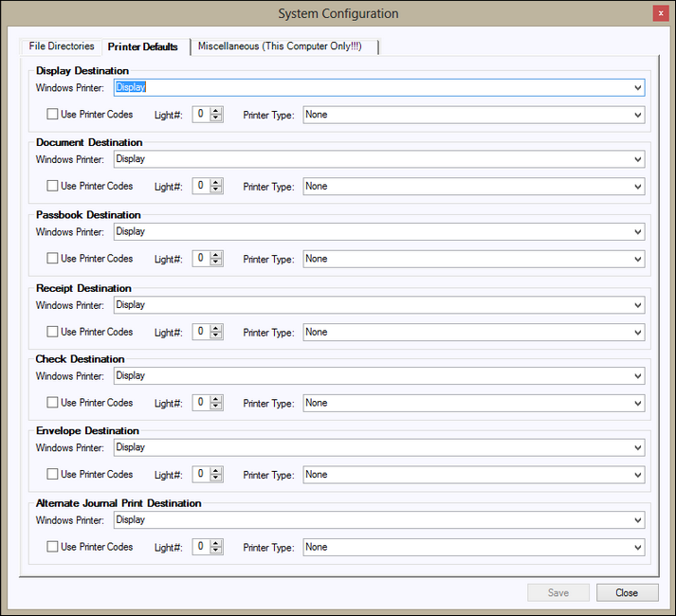Expand Display Destination Windows Printer dropdown

tap(638, 87)
